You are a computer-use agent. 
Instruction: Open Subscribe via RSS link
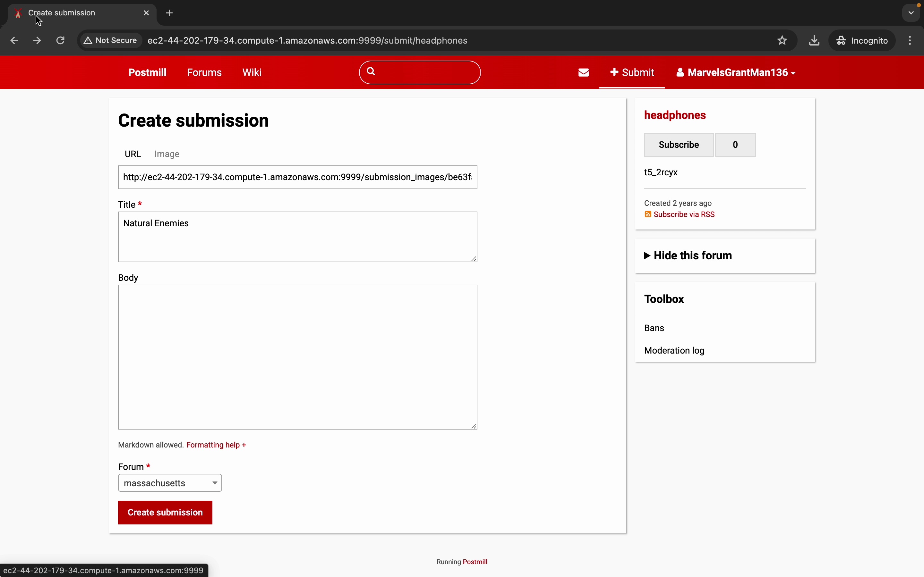pos(683,214)
